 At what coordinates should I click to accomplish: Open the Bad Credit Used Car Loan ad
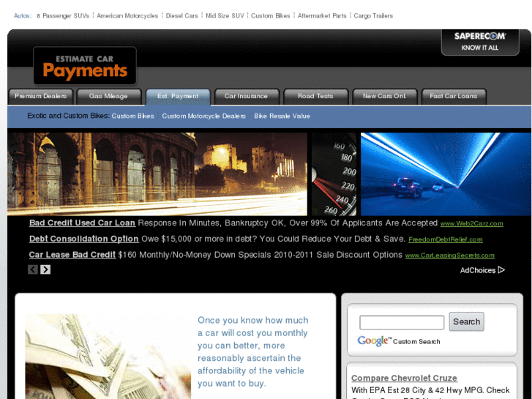tap(82, 223)
